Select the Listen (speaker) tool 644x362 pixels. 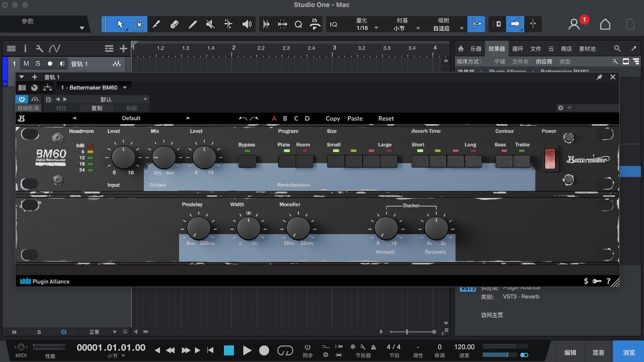(x=247, y=24)
